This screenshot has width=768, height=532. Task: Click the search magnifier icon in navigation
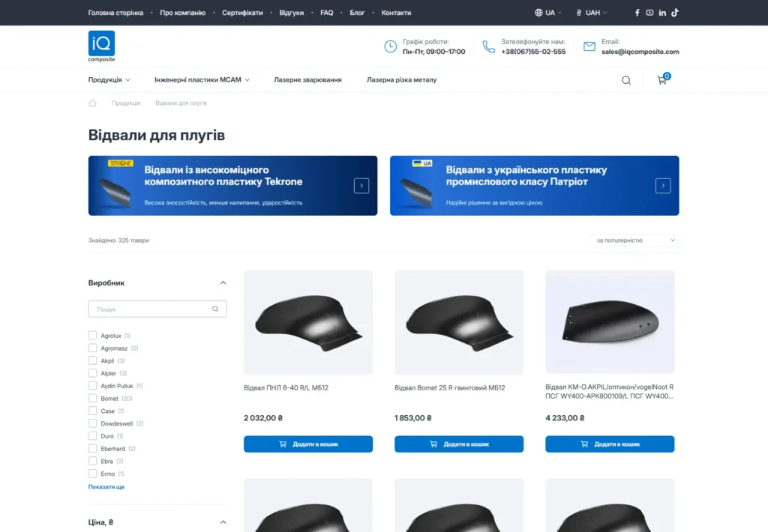click(x=626, y=80)
